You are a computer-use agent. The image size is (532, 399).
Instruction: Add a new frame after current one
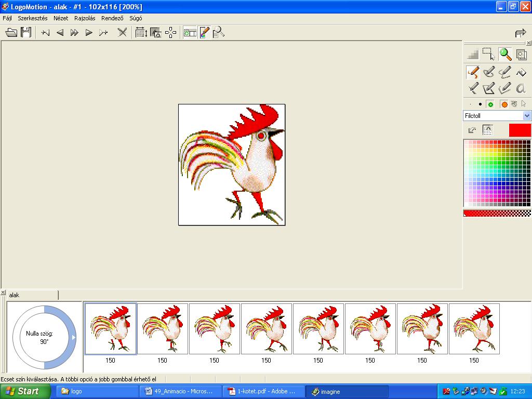click(103, 33)
